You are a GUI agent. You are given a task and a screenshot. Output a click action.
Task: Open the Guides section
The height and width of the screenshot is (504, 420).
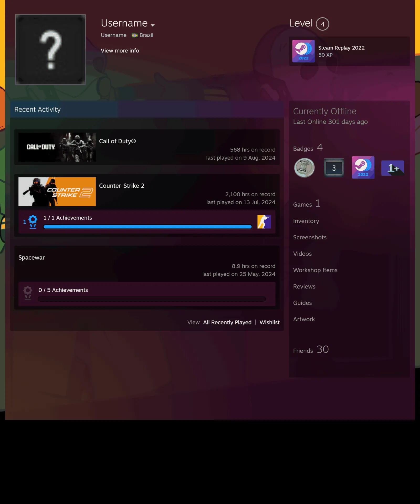point(302,303)
